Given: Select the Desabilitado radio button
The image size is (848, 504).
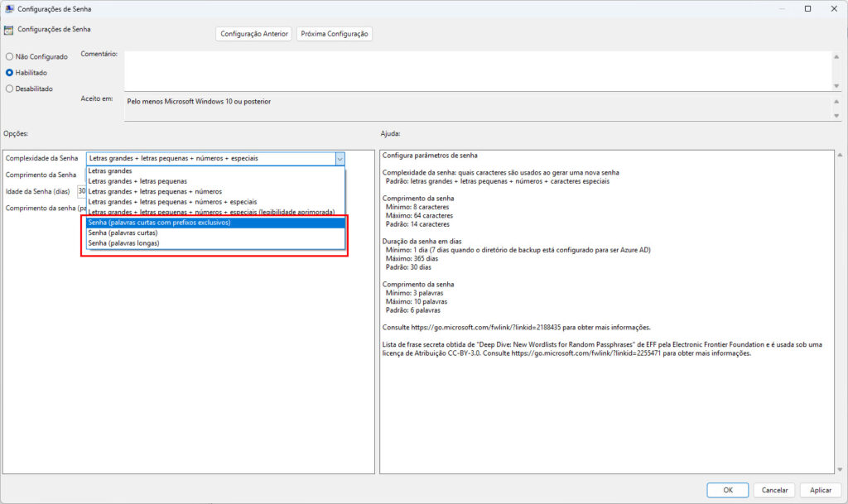Looking at the screenshot, I should coord(8,89).
